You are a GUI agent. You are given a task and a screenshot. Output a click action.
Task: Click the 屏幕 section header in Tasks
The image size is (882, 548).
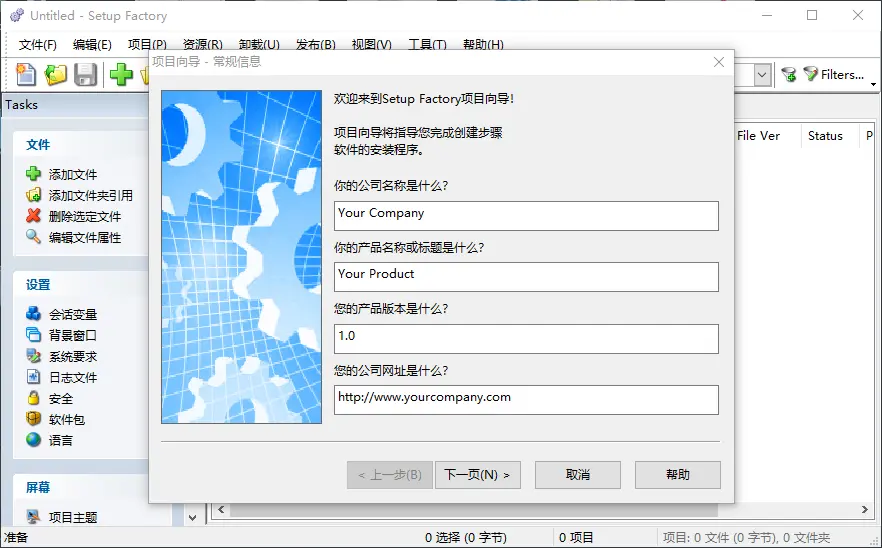tap(38, 487)
